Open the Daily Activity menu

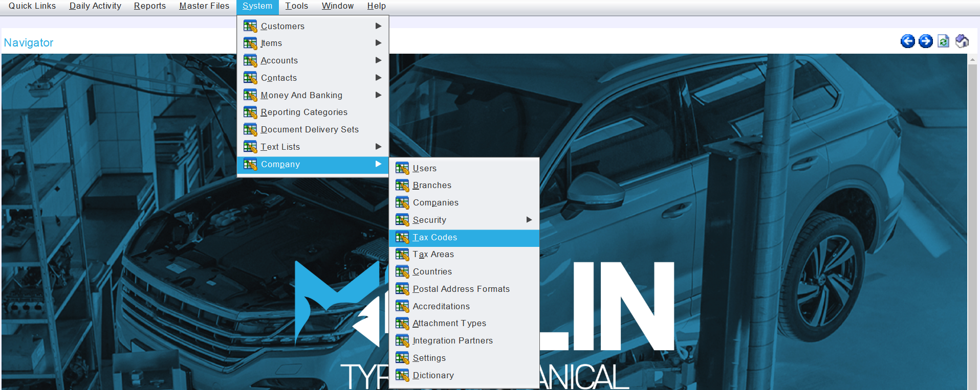tap(95, 6)
